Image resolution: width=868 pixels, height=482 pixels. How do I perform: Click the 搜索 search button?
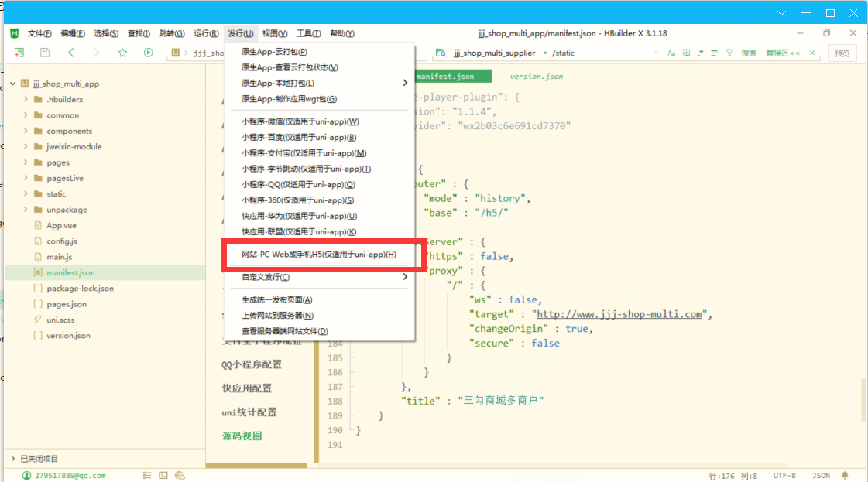coord(749,53)
